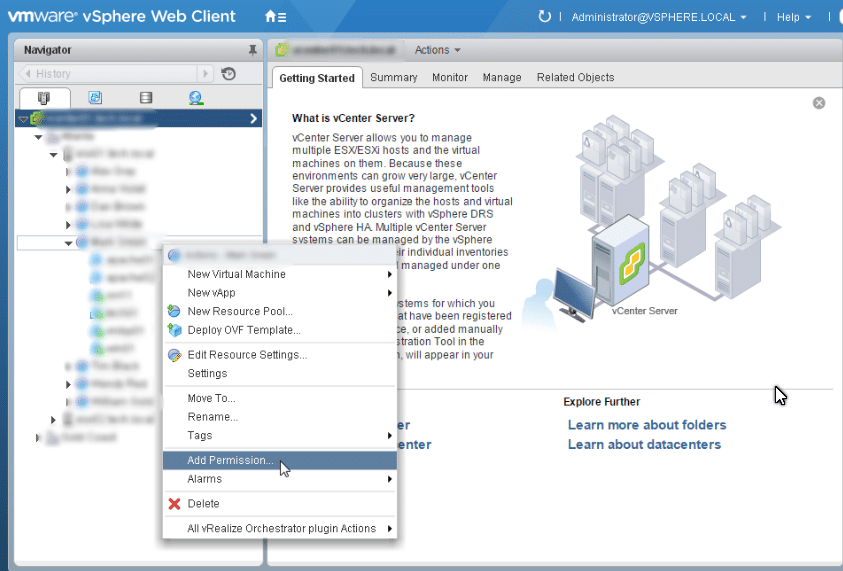Open Learn about datacenters link

pos(644,445)
